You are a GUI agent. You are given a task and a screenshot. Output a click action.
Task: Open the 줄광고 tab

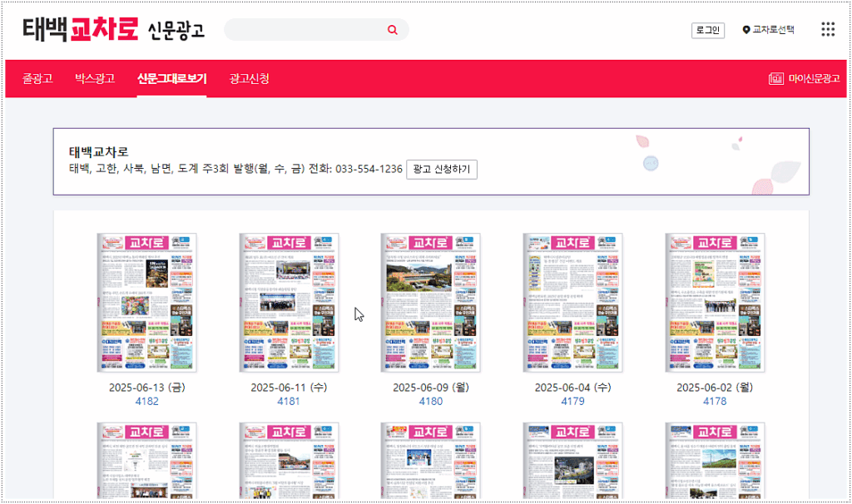(37, 79)
